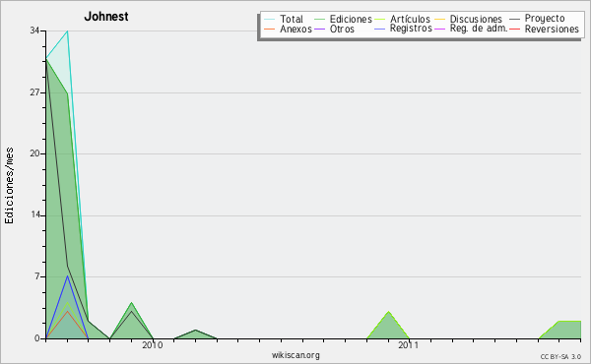Click the "Reg. de adm." legend label
Image resolution: width=591 pixels, height=364 pixels.
point(479,29)
